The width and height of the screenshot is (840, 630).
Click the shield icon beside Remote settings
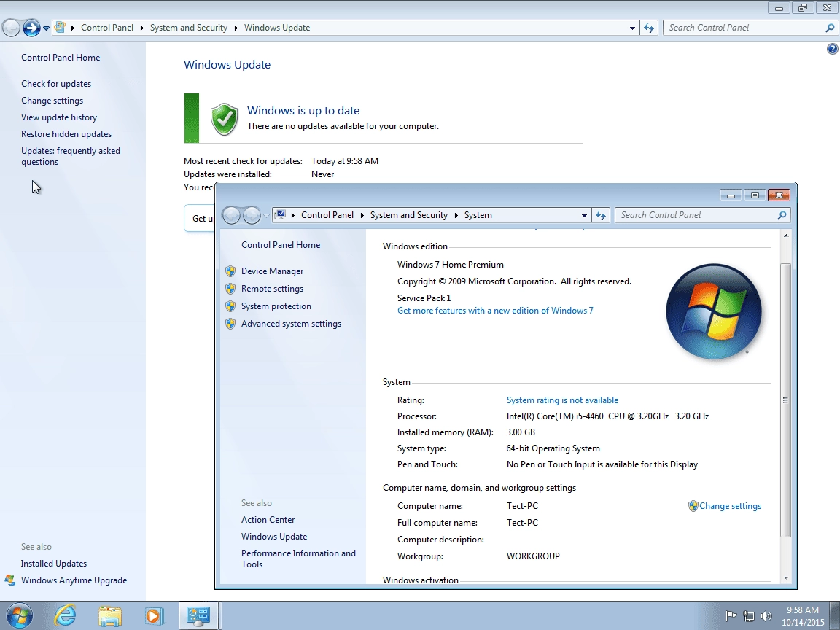coord(230,289)
